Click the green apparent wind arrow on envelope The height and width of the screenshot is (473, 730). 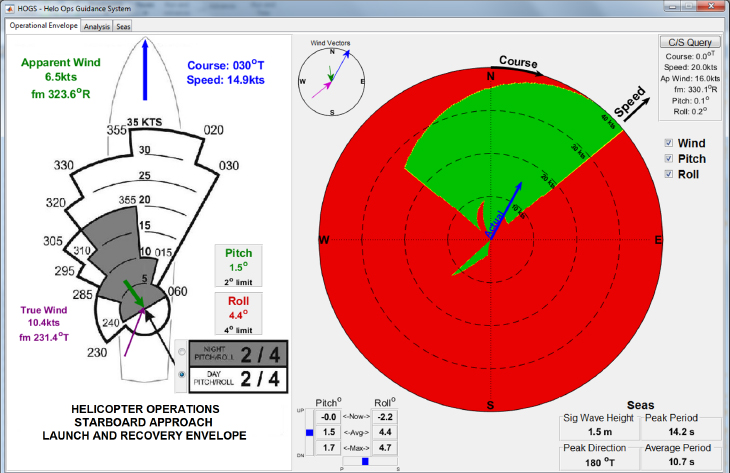134,294
